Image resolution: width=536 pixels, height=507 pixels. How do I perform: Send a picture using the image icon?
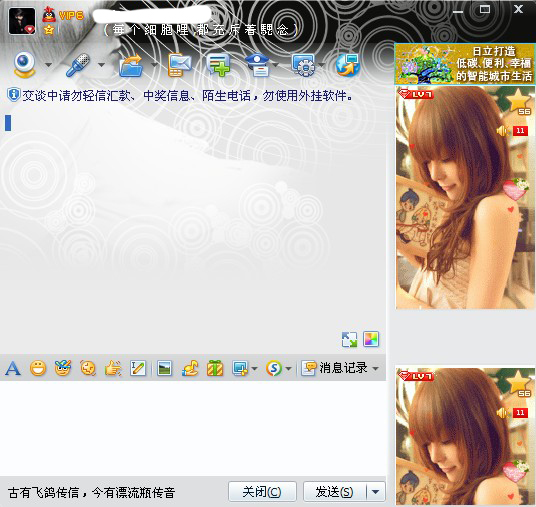(x=164, y=368)
